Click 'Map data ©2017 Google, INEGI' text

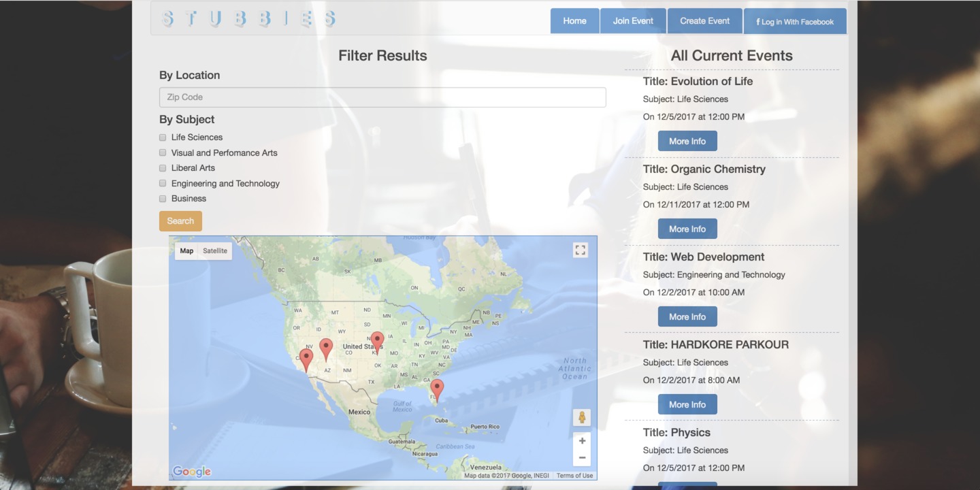(508, 476)
